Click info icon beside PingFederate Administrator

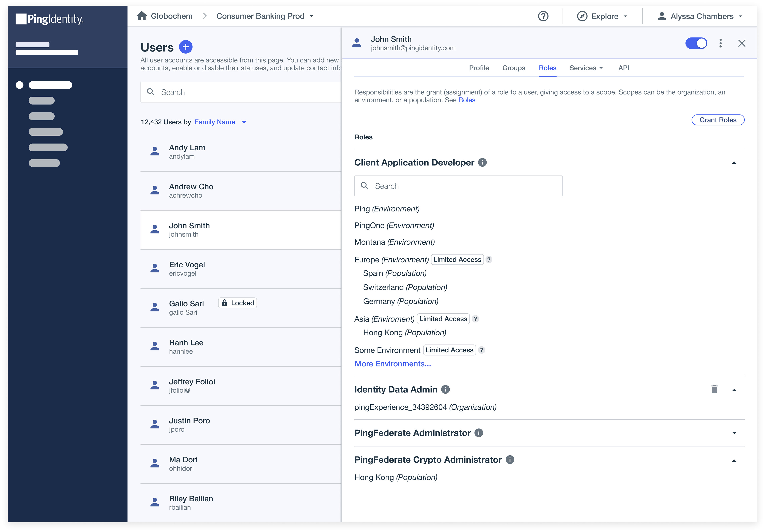479,433
